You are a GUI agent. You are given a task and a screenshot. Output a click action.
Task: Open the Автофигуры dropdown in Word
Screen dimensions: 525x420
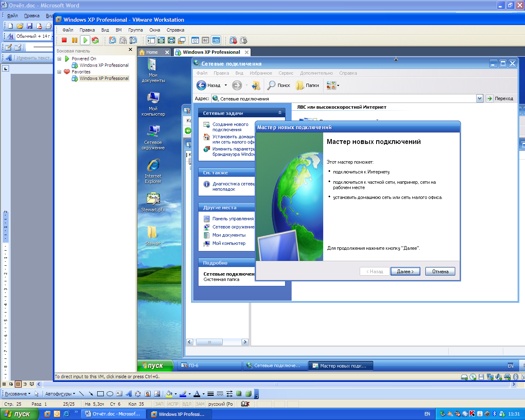[60, 394]
